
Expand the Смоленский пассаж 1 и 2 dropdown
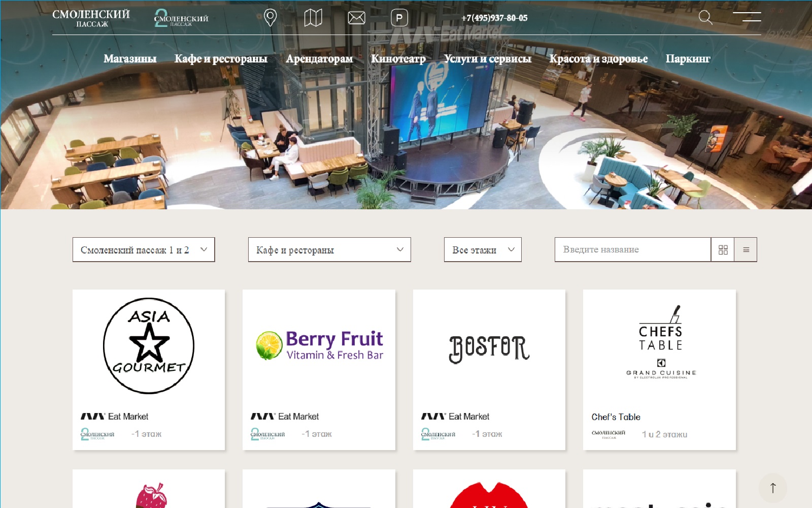[144, 249]
